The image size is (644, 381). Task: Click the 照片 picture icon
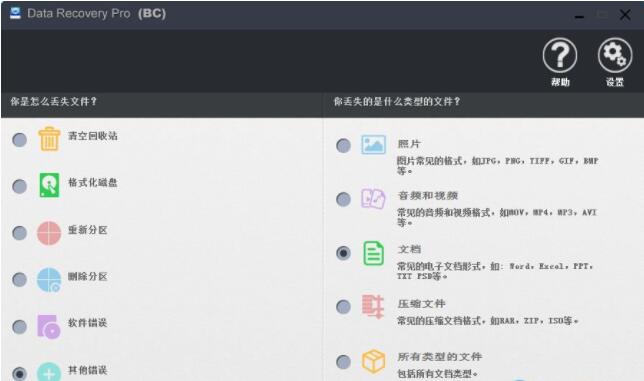pos(373,145)
